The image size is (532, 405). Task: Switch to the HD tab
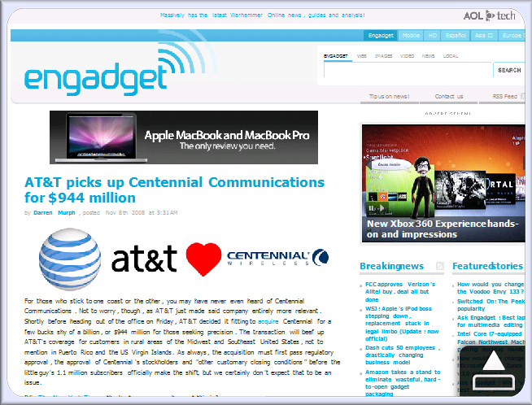433,35
